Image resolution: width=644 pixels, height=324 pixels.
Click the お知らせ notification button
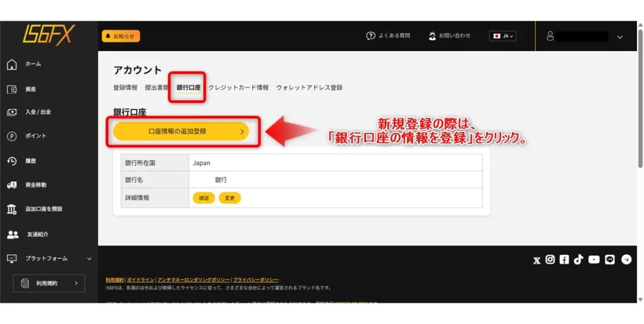121,36
